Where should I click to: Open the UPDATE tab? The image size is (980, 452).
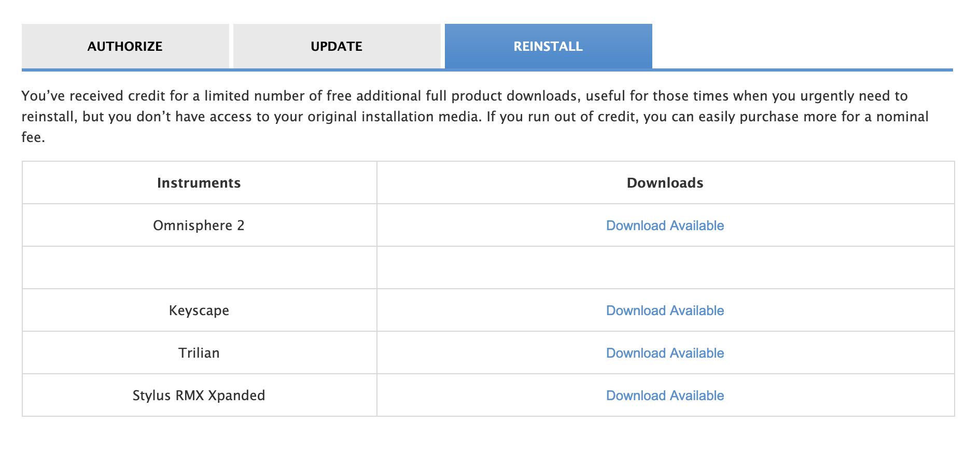pyautogui.click(x=337, y=46)
